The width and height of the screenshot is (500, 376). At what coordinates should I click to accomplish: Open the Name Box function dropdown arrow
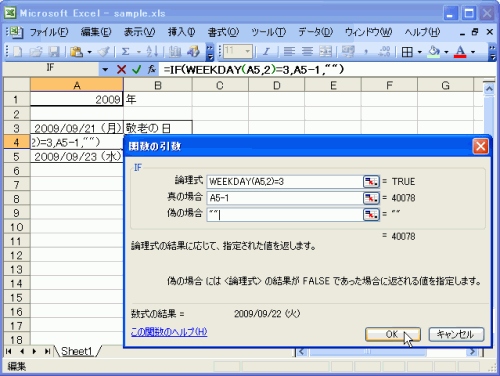tap(105, 70)
